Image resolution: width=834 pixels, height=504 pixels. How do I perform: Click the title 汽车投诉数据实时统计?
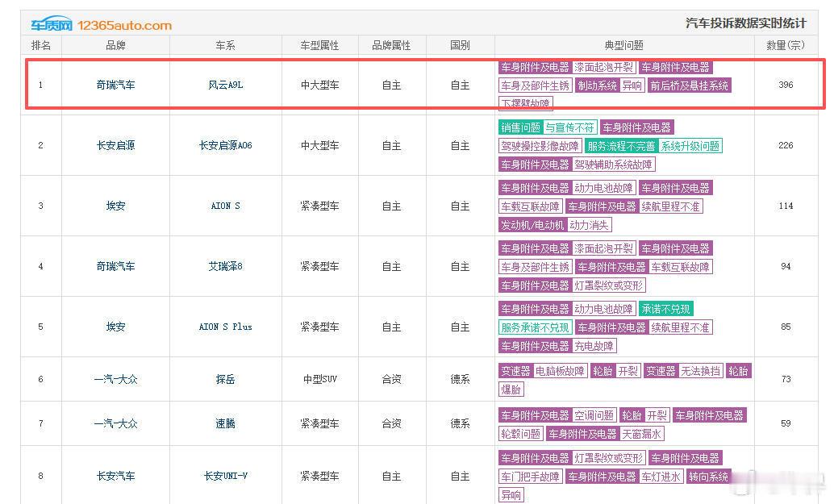click(746, 23)
